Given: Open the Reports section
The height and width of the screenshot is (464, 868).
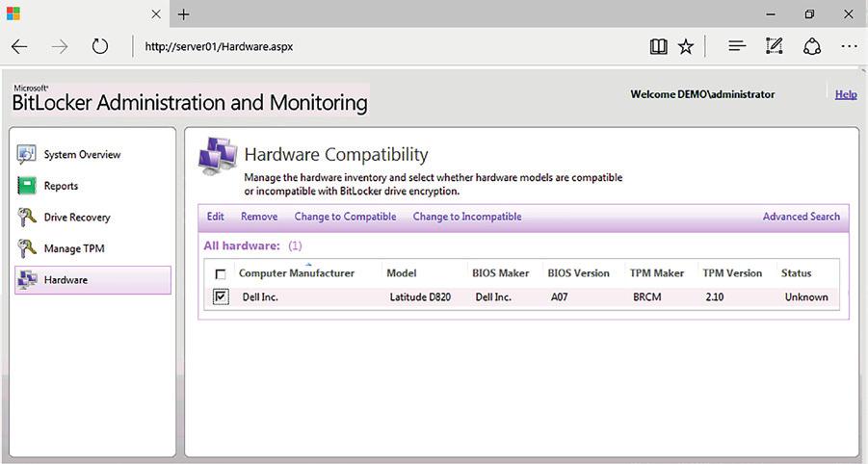Looking at the screenshot, I should point(61,186).
